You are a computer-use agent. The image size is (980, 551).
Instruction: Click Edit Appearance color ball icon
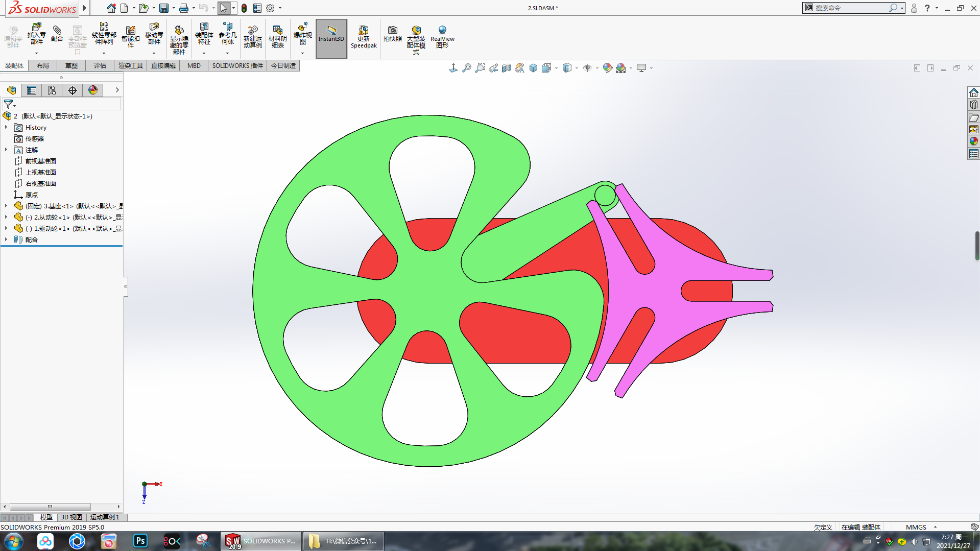coord(607,68)
